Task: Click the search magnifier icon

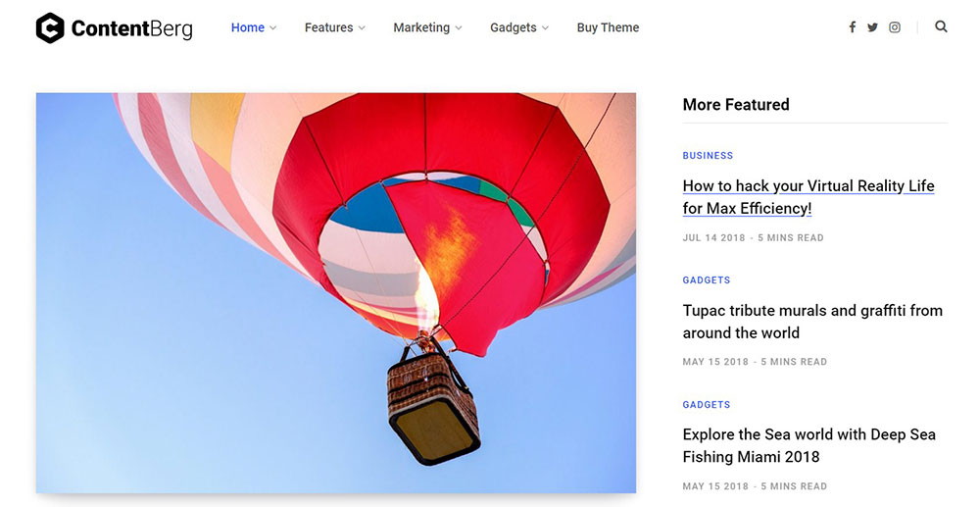Action: point(941,26)
